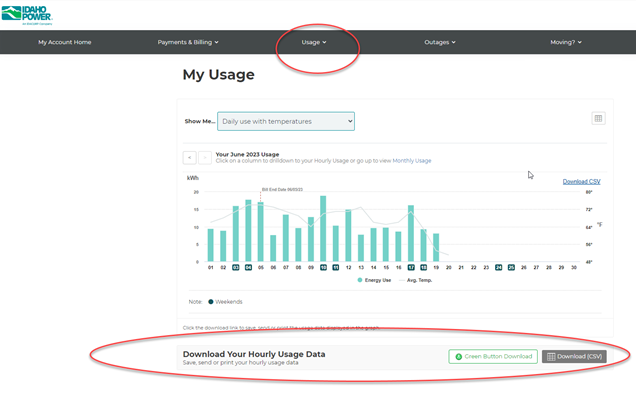636x394 pixels.
Task: Expand Payments & Billing menu
Action: click(188, 42)
